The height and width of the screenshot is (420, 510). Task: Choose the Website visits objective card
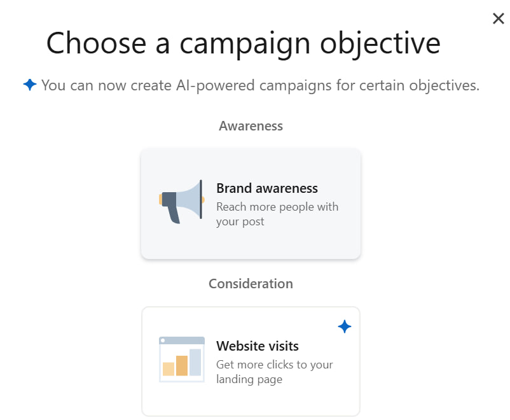[251, 361]
